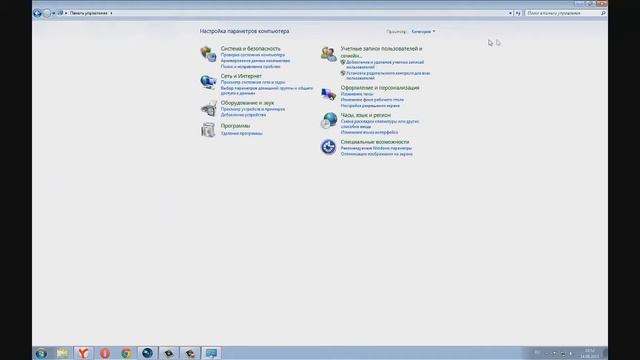The height and width of the screenshot is (360, 640).
Task: Open add or remove user accounts link
Action: (385, 64)
